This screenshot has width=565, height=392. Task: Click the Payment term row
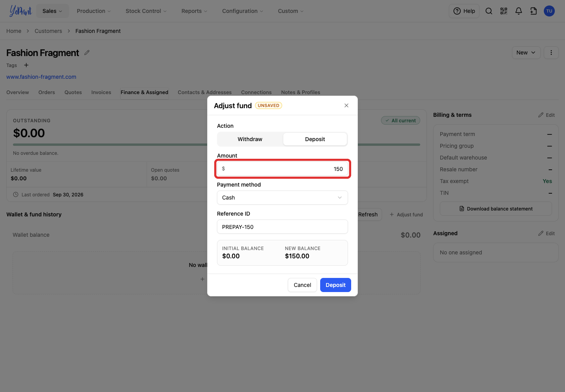pos(496,134)
